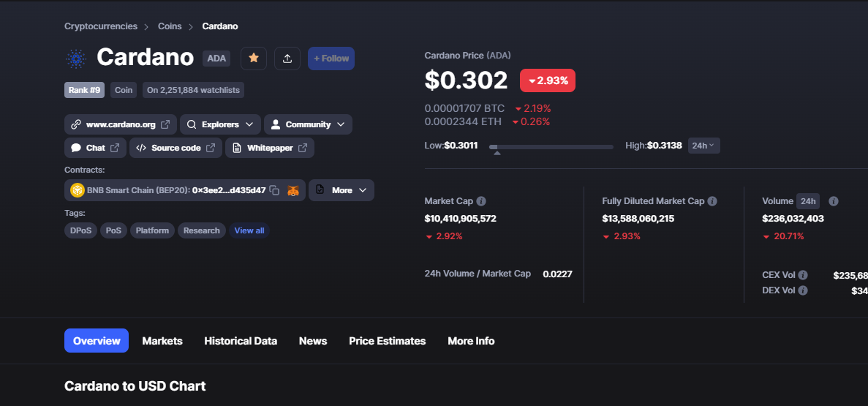Click the share upload icon
868x406 pixels.
pos(287,59)
